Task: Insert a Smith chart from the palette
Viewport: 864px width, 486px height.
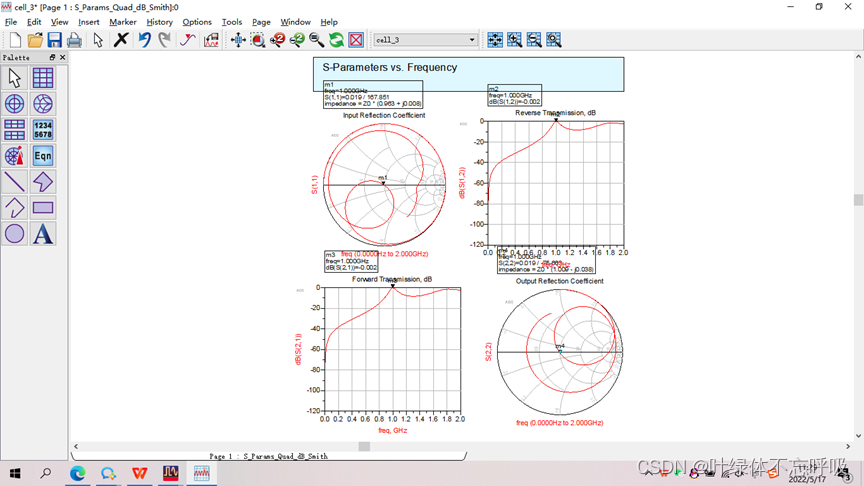Action: point(43,104)
